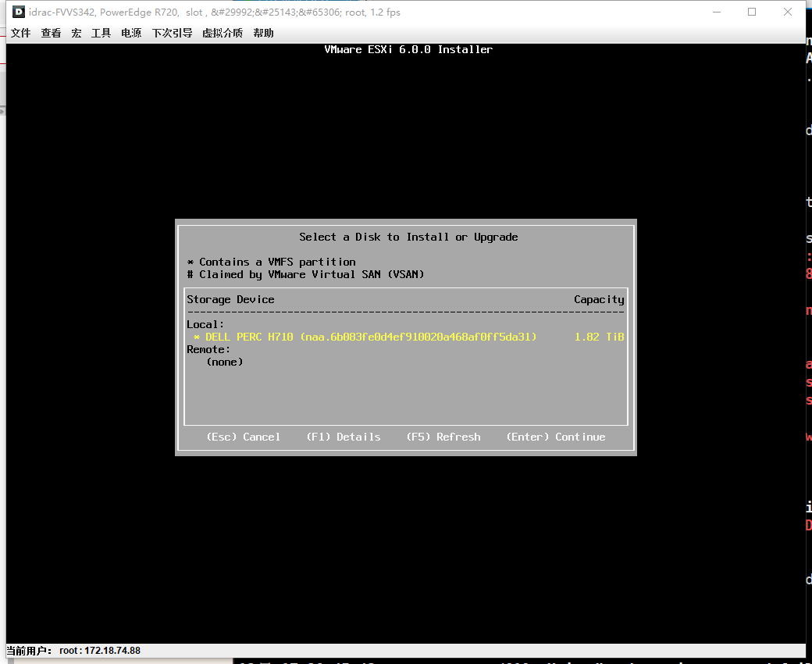Minimize the iDRAC console window
Viewport: 812px width, 664px height.
(x=717, y=12)
